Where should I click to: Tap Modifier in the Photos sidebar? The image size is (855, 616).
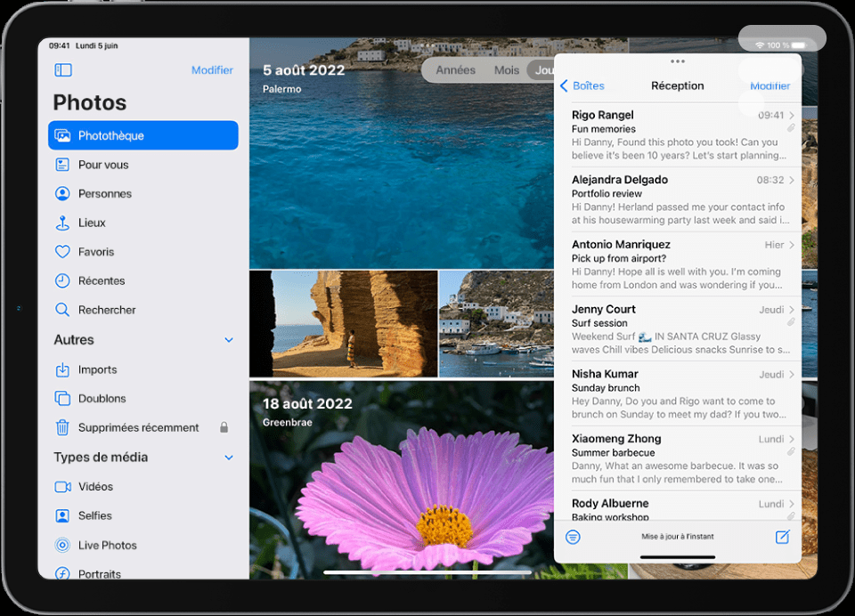(212, 70)
